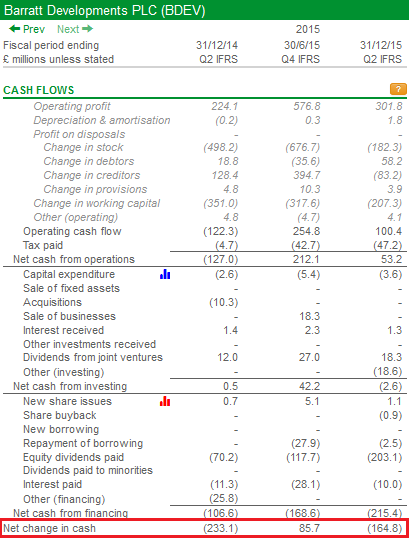Screen dimensions: 409x539
Task: Select the Sale of fixed assets label
Action: tap(71, 288)
